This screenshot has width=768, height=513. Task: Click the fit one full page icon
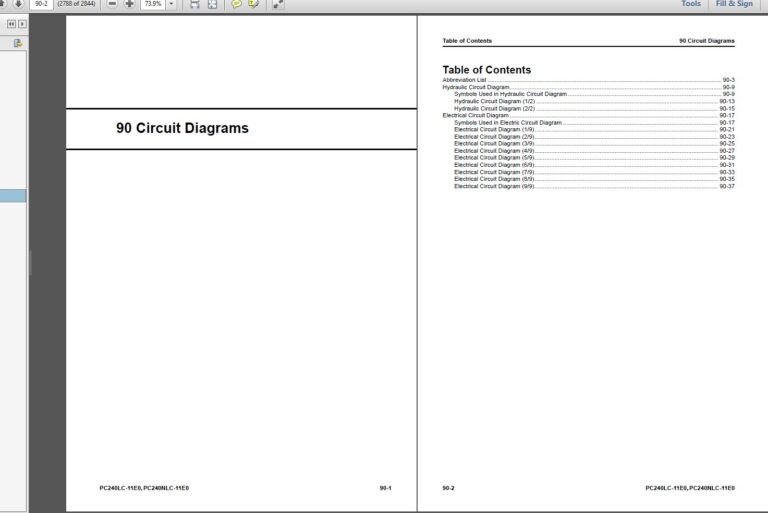point(213,4)
